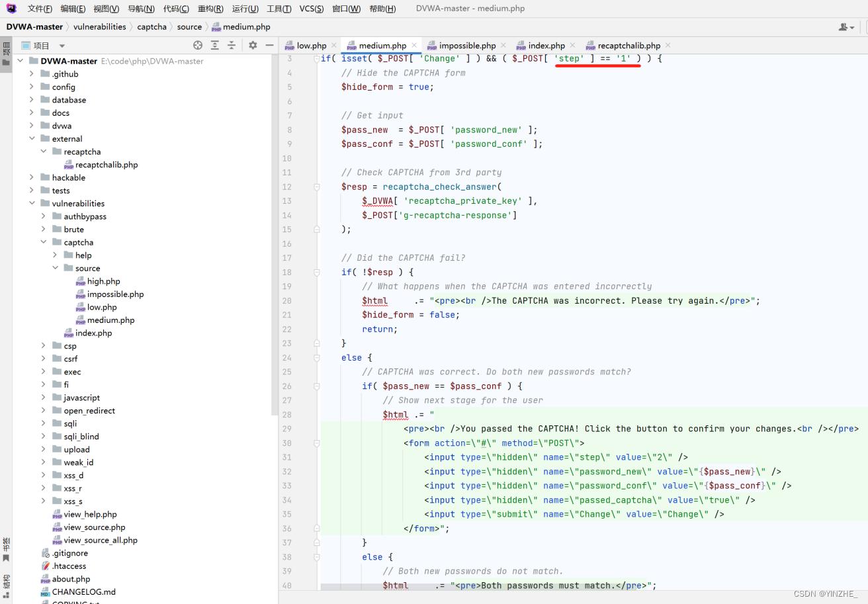Open the Bookmarks side tool window tab
This screenshot has height=604, width=868.
coord(6,549)
